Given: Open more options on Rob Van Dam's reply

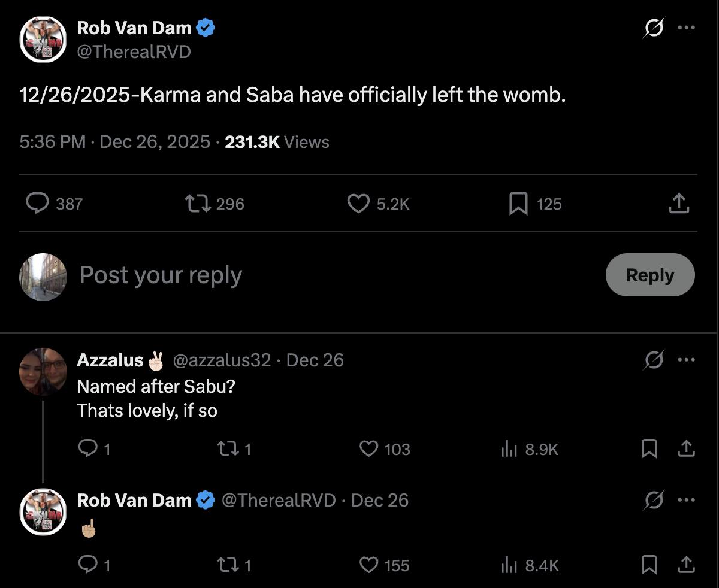Looking at the screenshot, I should [687, 500].
